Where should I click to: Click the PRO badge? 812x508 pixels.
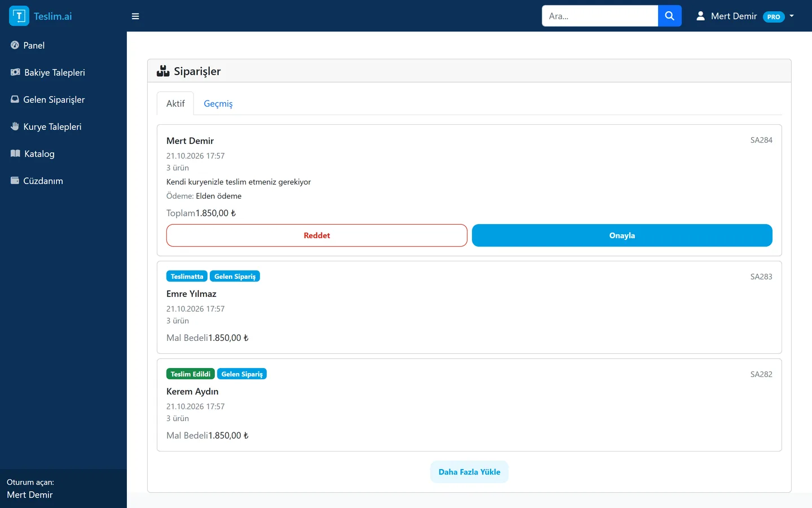point(774,16)
